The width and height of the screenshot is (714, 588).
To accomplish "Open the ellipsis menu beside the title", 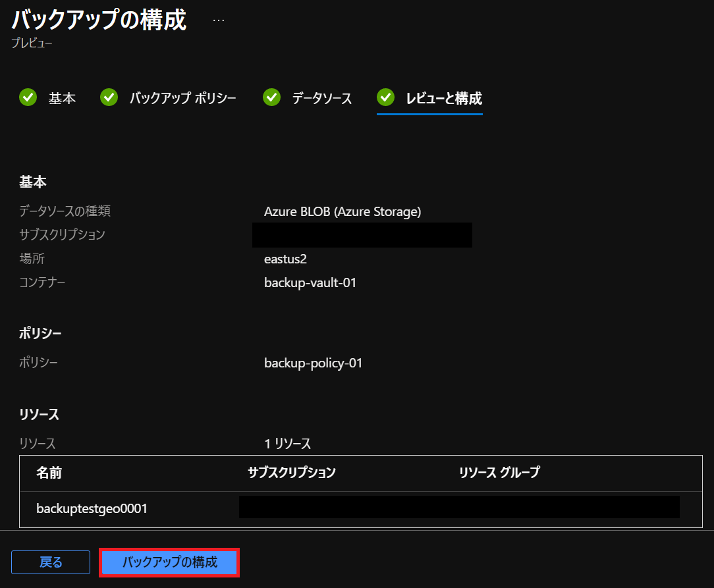I will coord(219,20).
